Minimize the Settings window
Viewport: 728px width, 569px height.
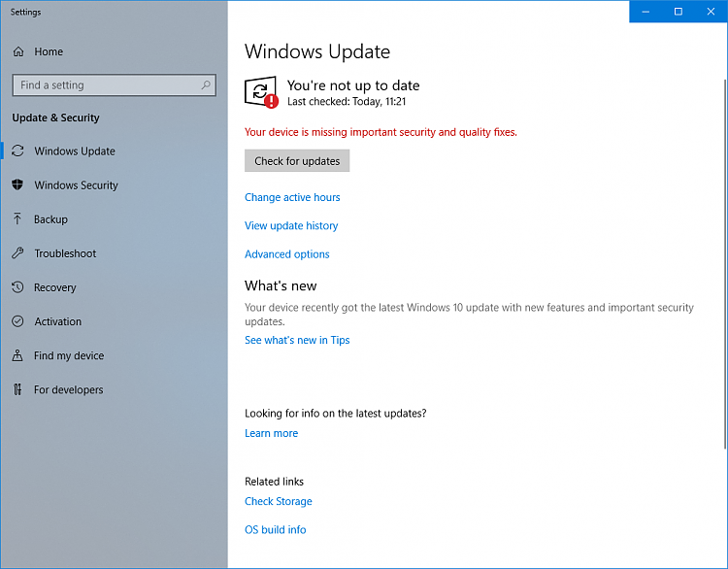[x=645, y=12]
